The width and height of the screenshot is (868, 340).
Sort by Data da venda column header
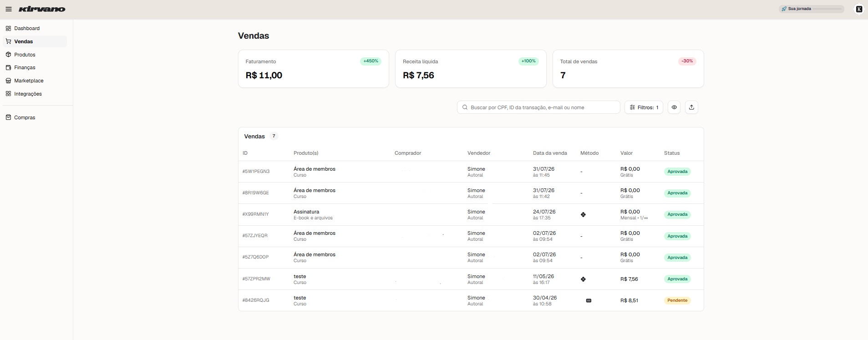[x=550, y=153]
